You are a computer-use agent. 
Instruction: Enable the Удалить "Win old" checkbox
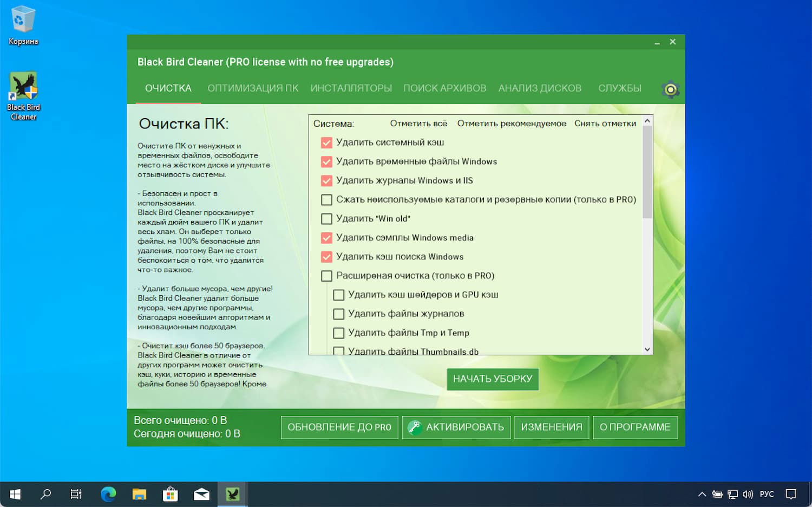tap(326, 219)
